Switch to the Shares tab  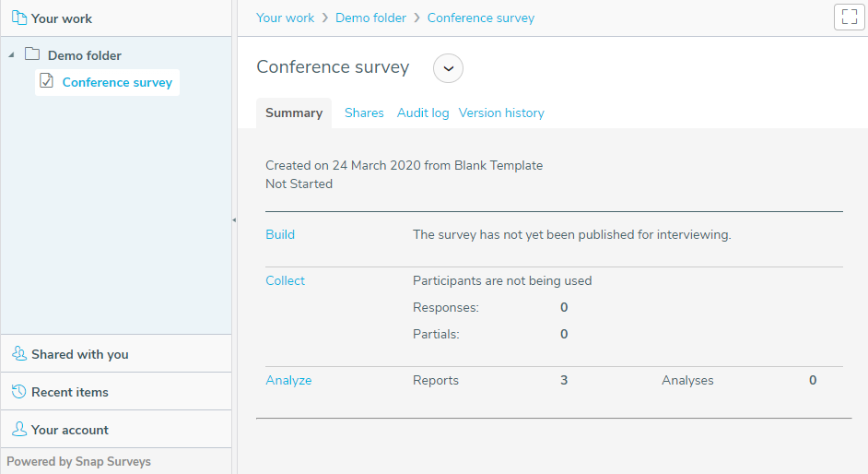click(x=364, y=113)
